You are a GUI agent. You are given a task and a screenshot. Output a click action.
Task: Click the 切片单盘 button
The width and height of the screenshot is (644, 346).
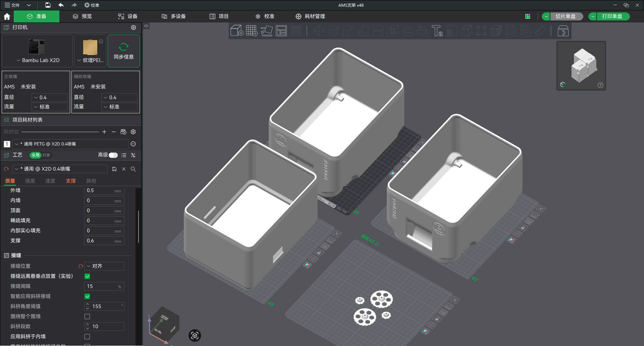[566, 16]
